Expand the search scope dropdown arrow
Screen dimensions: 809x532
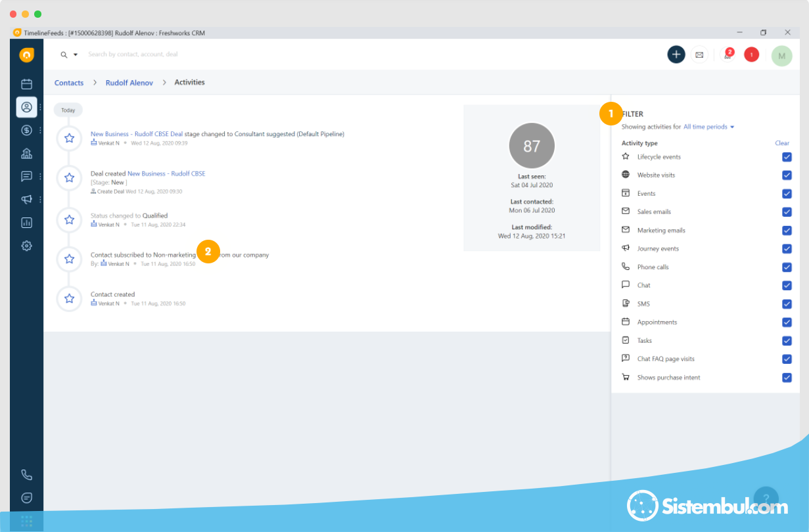(76, 55)
